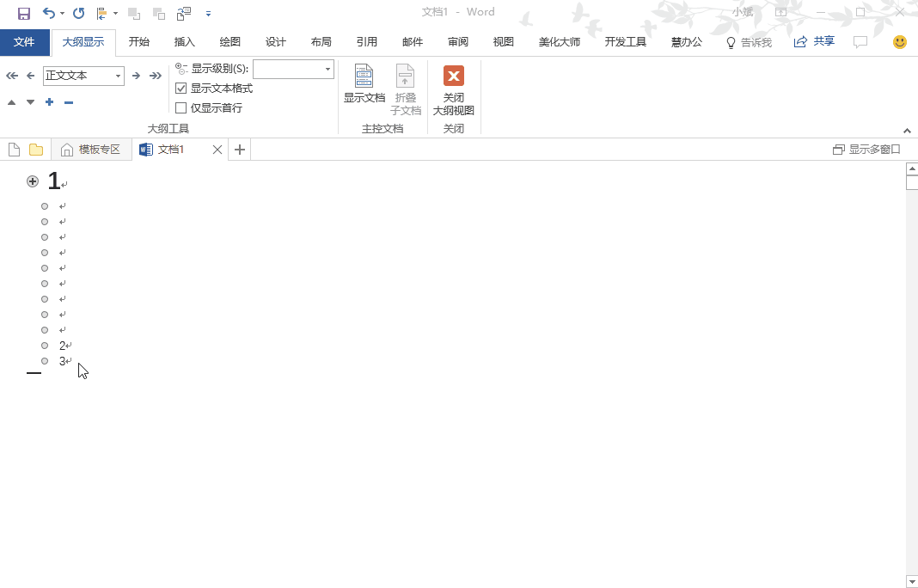Open the undo history dropdown arrow

click(x=62, y=13)
